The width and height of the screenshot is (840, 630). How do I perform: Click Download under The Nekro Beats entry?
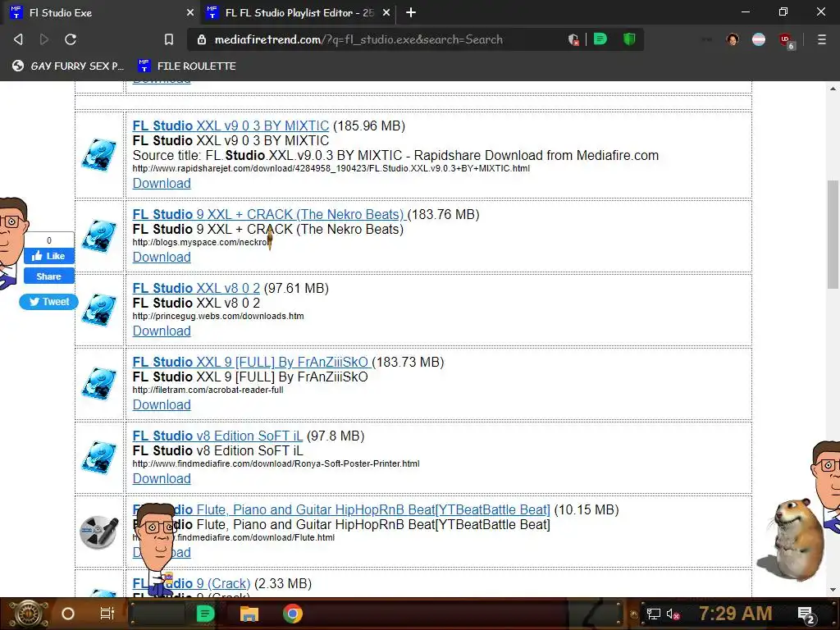coord(162,257)
